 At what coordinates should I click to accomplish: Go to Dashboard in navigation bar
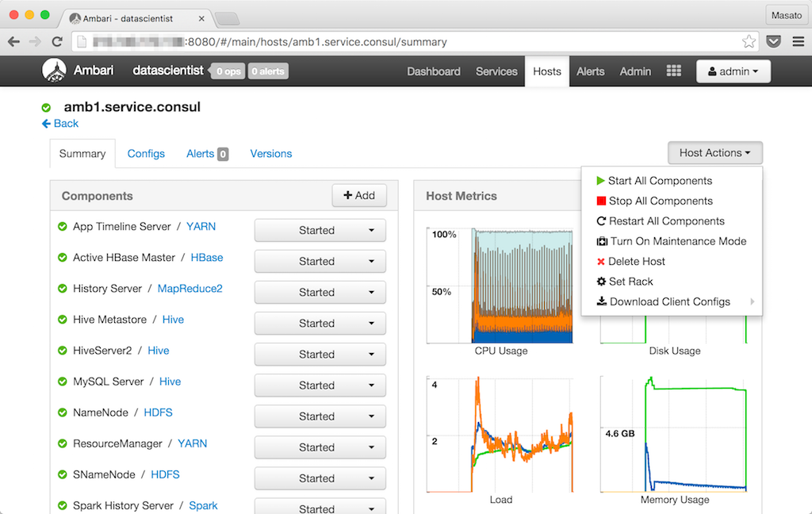[434, 71]
